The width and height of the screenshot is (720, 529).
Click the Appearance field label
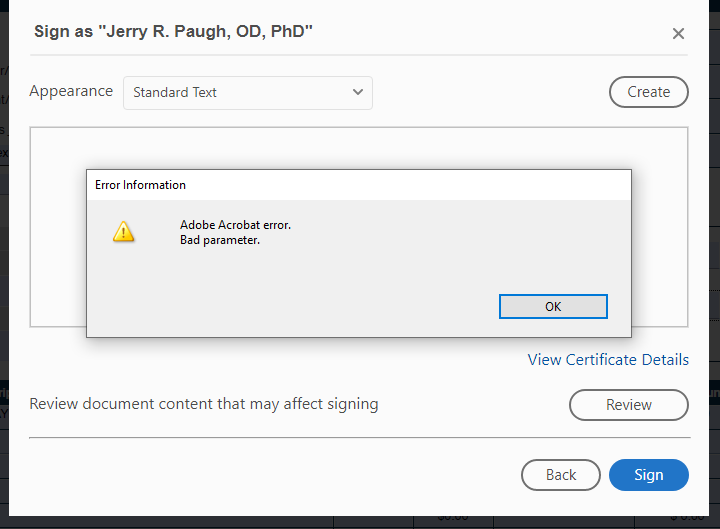point(71,91)
